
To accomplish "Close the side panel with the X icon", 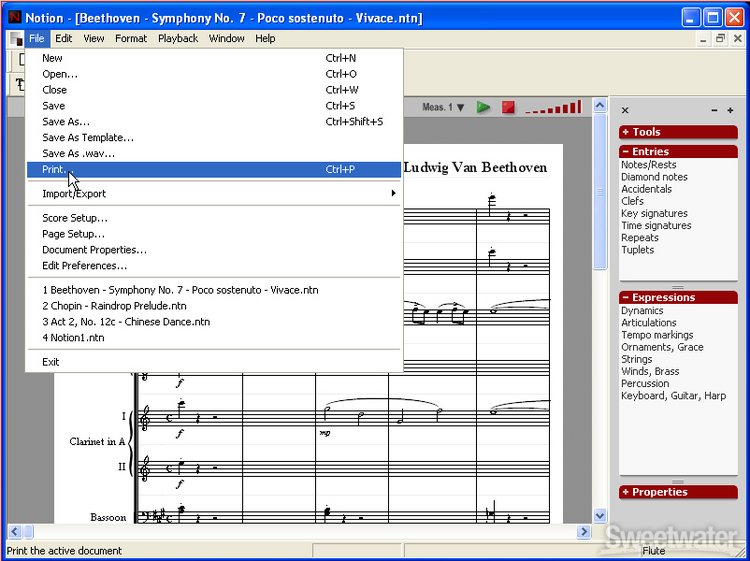I will point(625,110).
